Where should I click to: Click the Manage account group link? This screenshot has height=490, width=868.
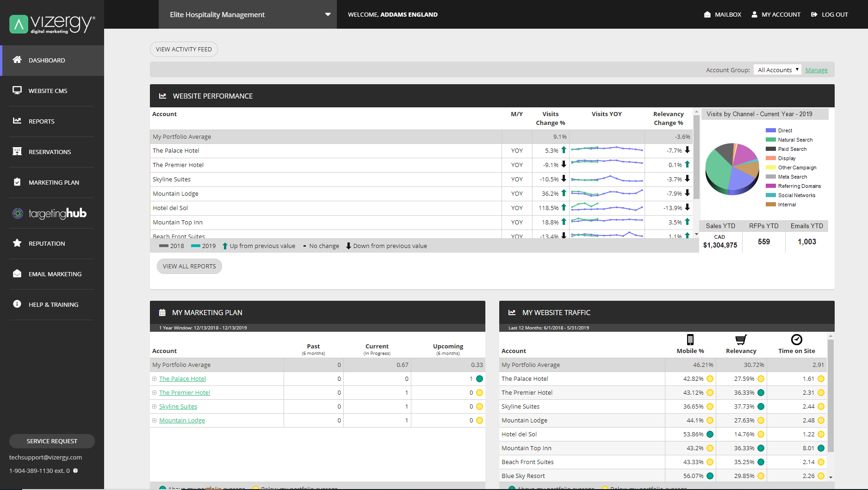tap(816, 70)
